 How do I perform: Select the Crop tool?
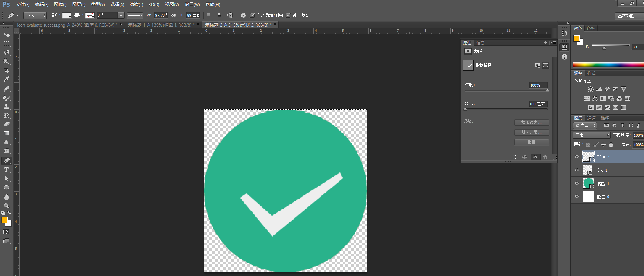6,70
